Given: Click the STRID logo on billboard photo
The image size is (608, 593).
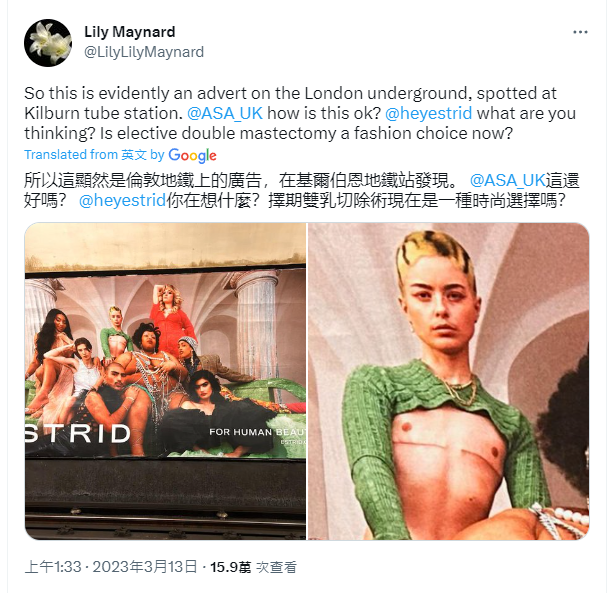Looking at the screenshot, I should tap(78, 433).
